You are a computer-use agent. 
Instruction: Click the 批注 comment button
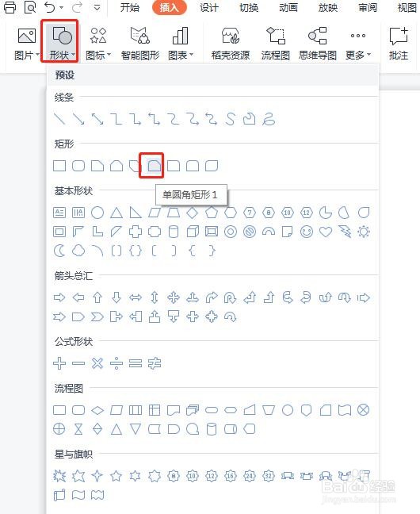pyautogui.click(x=399, y=44)
